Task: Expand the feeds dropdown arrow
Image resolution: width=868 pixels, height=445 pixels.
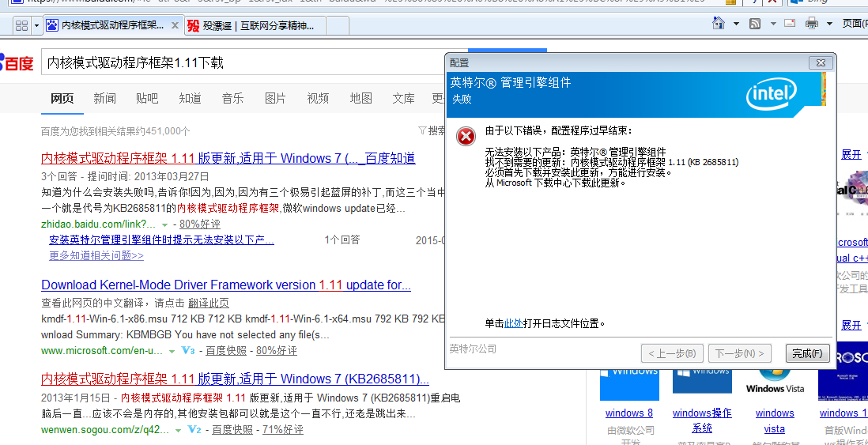Action: coord(773,24)
